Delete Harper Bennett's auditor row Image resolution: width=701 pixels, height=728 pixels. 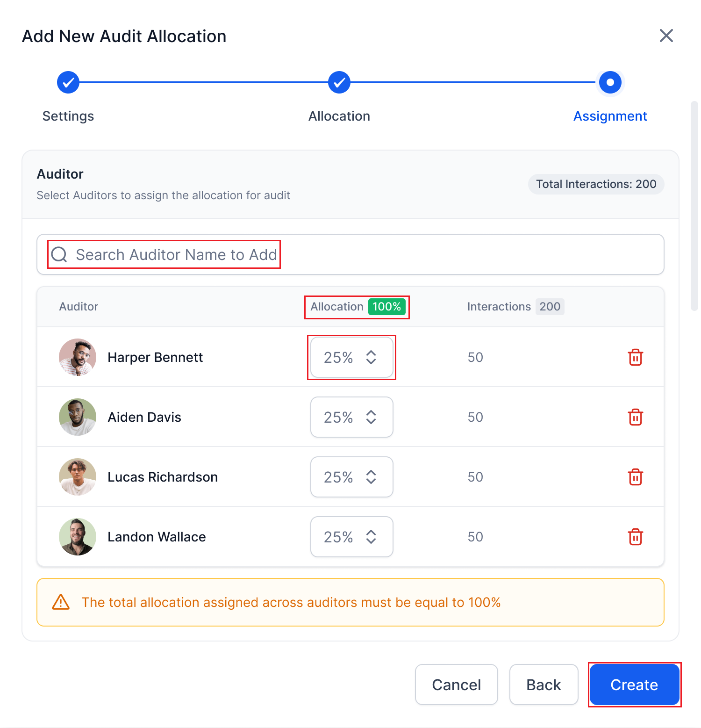(x=635, y=357)
